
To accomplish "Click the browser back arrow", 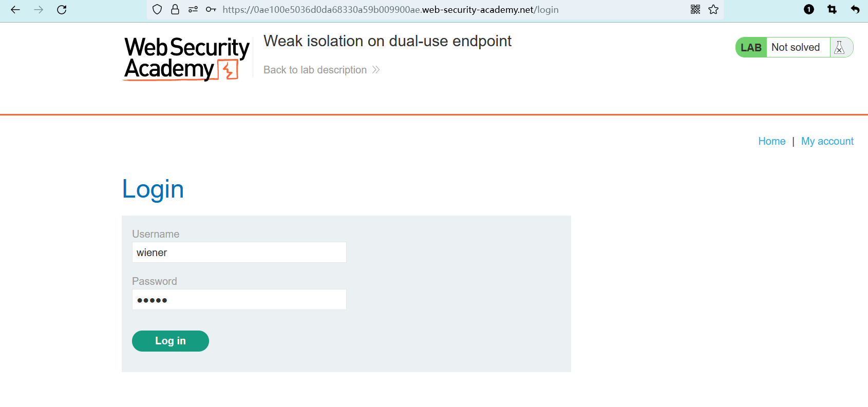I will point(15,10).
